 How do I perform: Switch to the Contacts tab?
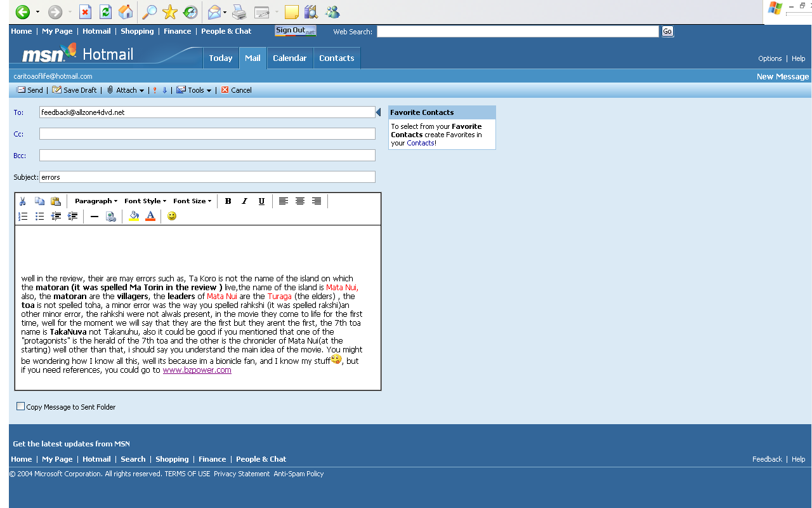(x=337, y=58)
